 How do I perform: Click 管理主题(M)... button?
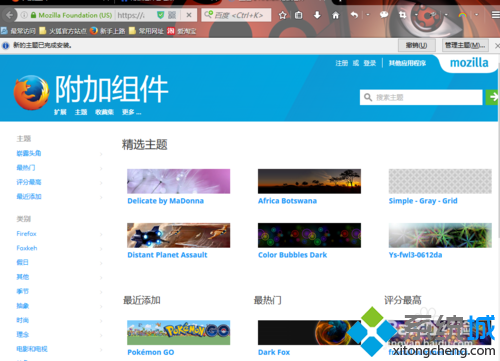coord(465,45)
